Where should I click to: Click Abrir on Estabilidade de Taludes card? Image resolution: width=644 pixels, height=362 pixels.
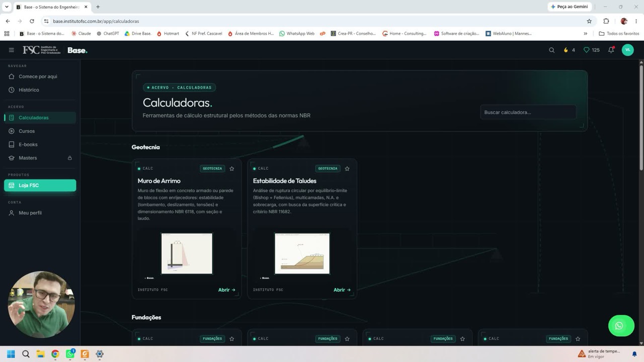coord(342,290)
